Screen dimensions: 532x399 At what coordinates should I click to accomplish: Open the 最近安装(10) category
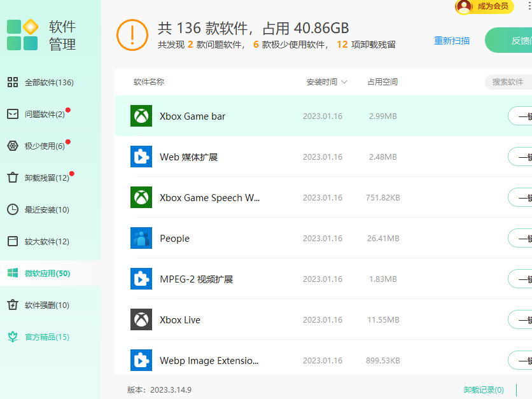click(50, 209)
